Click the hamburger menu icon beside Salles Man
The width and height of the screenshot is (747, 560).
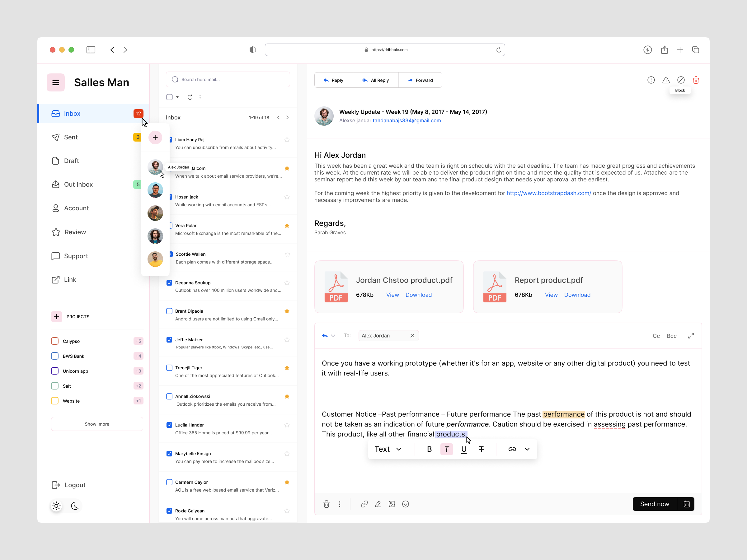coord(56,82)
